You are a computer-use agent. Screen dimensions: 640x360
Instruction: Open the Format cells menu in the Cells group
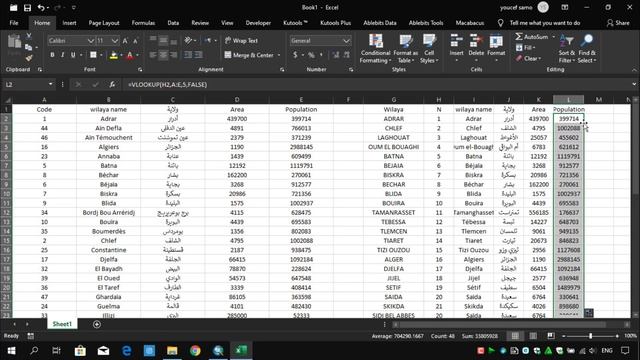[x=496, y=49]
